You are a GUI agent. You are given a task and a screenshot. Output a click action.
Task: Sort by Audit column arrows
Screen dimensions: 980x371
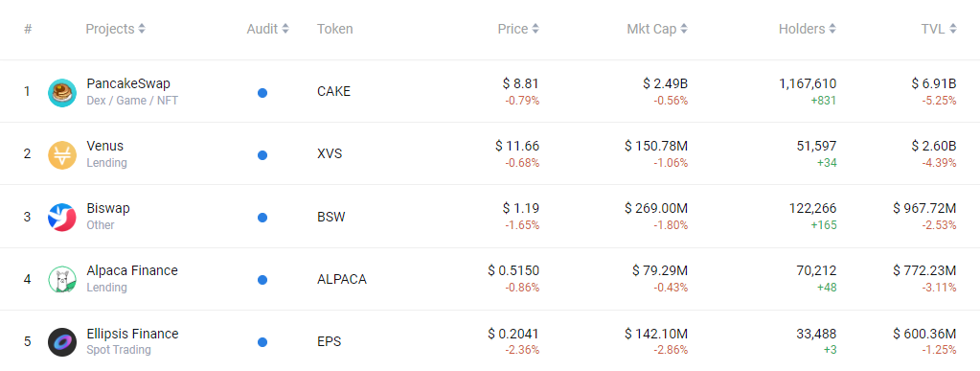pos(285,29)
